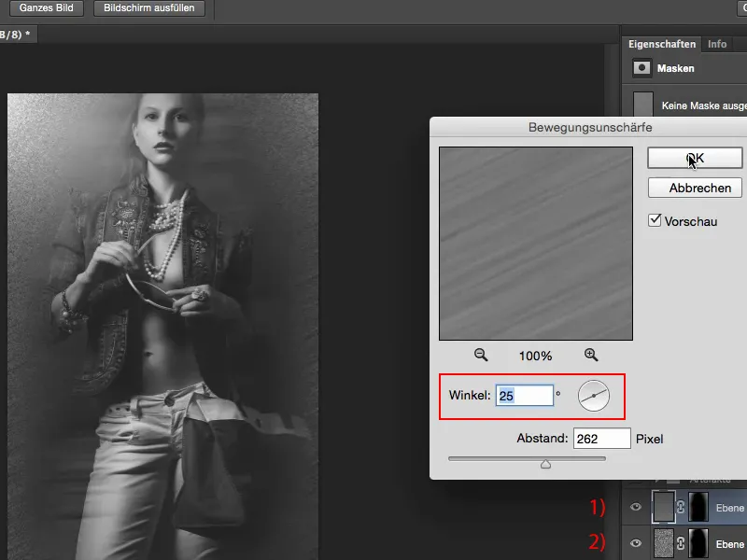Click the angle dial next to Winkel

point(594,397)
